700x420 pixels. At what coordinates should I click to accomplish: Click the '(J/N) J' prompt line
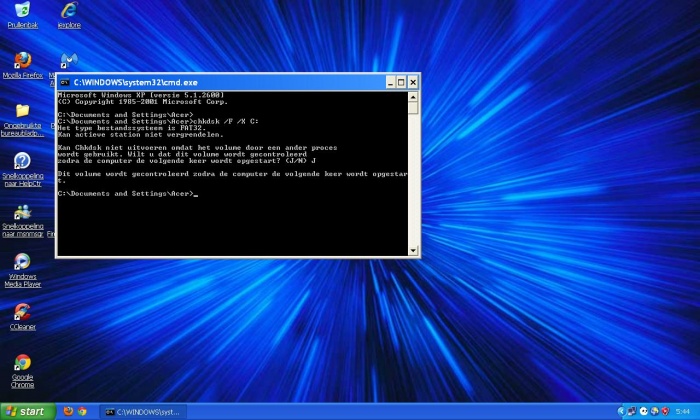click(187, 161)
